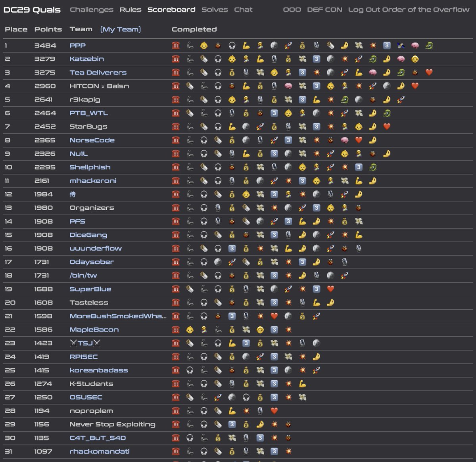476x462 pixels.
Task: Click the telephone icon in PPP's row
Action: 176,46
